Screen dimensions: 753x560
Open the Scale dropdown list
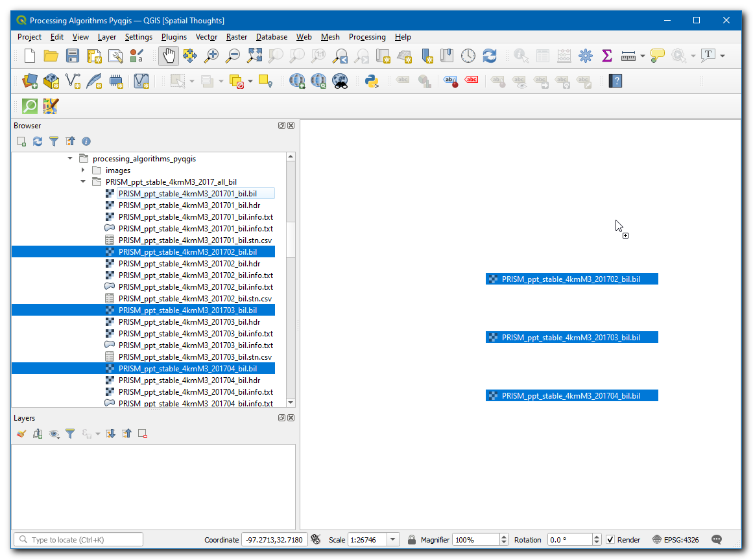tap(393, 539)
